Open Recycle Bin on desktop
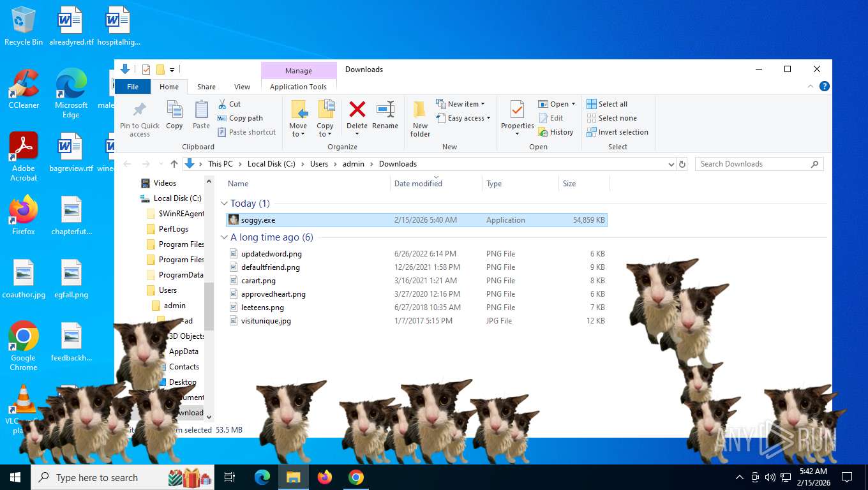Viewport: 868px width, 490px height. coord(24,26)
